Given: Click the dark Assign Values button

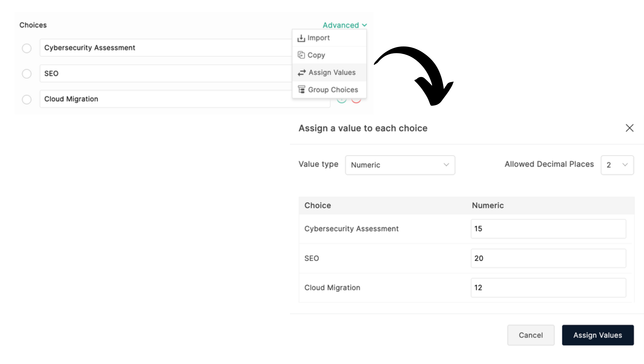Looking at the screenshot, I should [598, 335].
